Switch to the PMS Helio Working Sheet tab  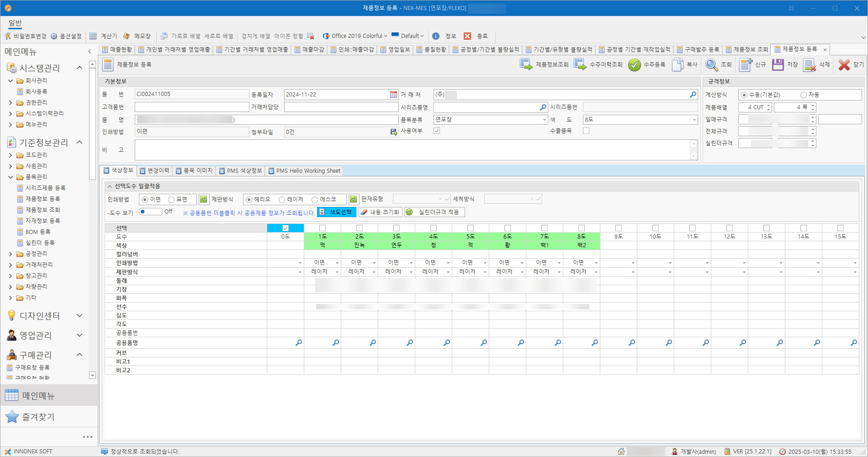tap(304, 171)
